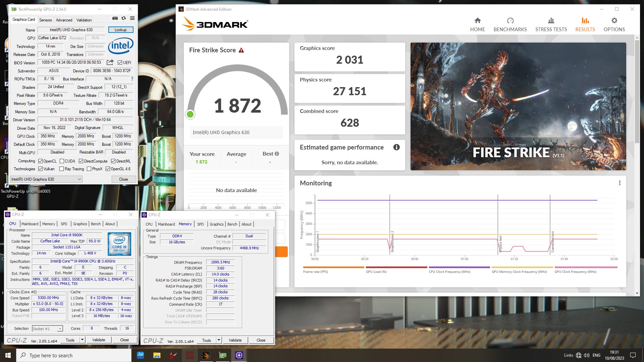This screenshot has height=362, width=644.
Task: Open 3DMark Home page
Action: [x=477, y=25]
